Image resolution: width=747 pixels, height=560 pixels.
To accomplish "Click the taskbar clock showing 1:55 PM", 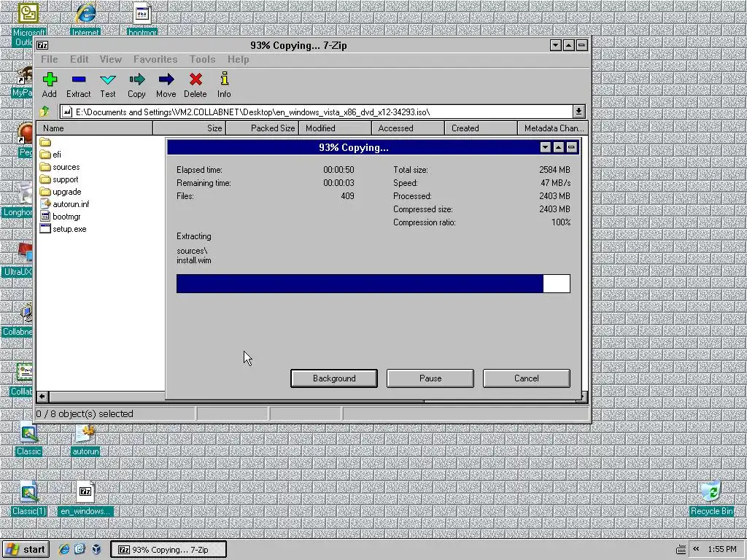I will coord(722,549).
